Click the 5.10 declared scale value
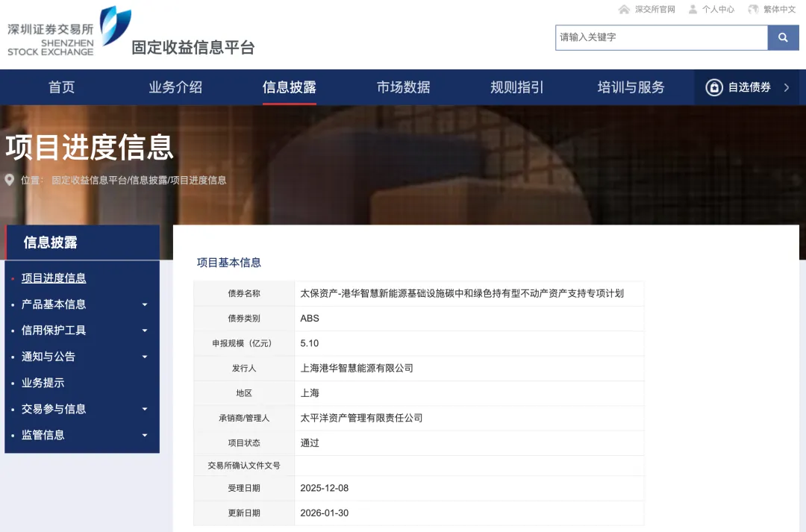Viewport: 806px width, 532px height. pos(310,343)
